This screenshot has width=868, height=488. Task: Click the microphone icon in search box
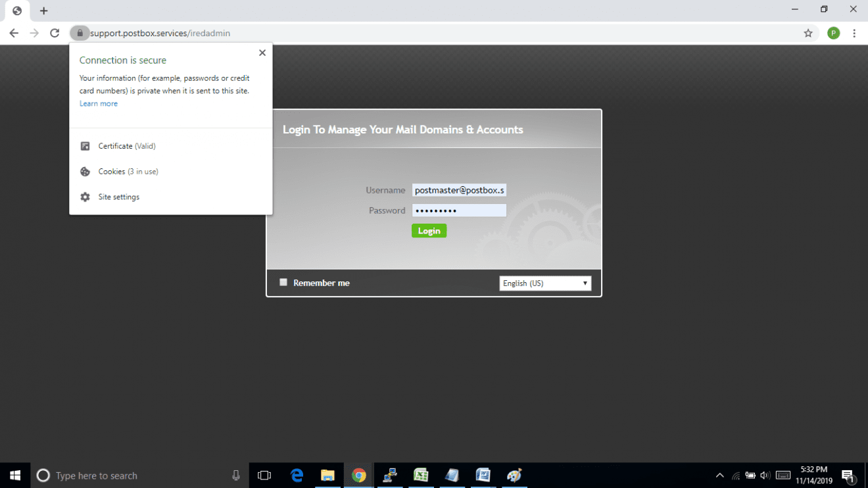coord(236,475)
